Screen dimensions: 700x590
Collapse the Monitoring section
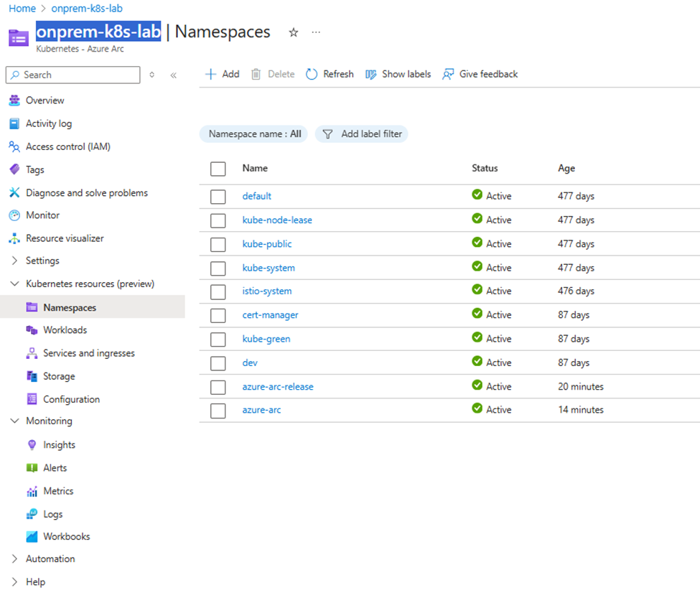14,421
